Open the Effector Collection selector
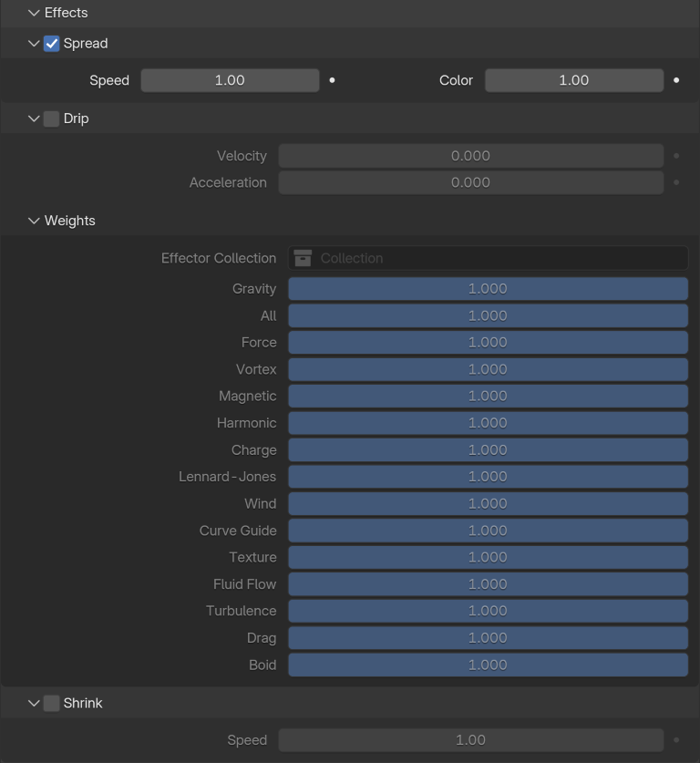Viewport: 700px width, 763px height. pos(488,258)
